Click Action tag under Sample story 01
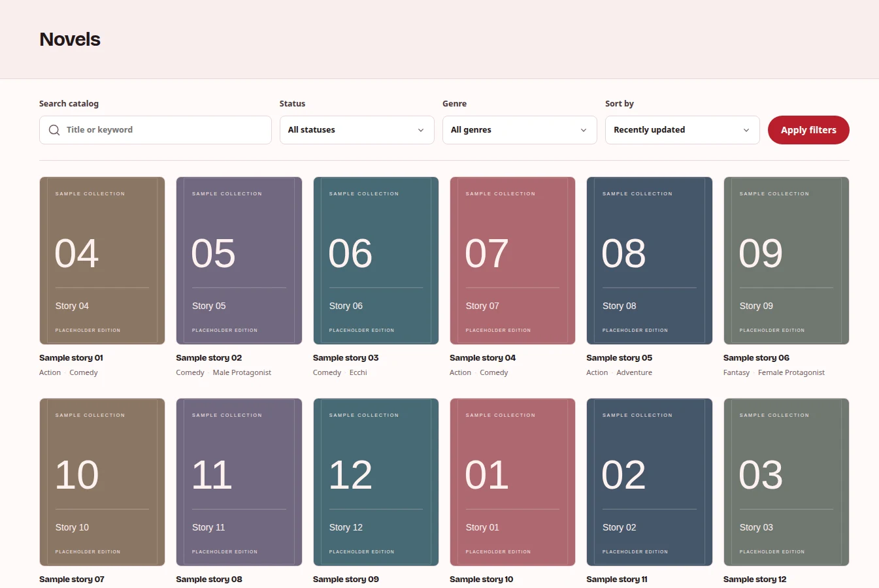The image size is (879, 588). coord(50,372)
